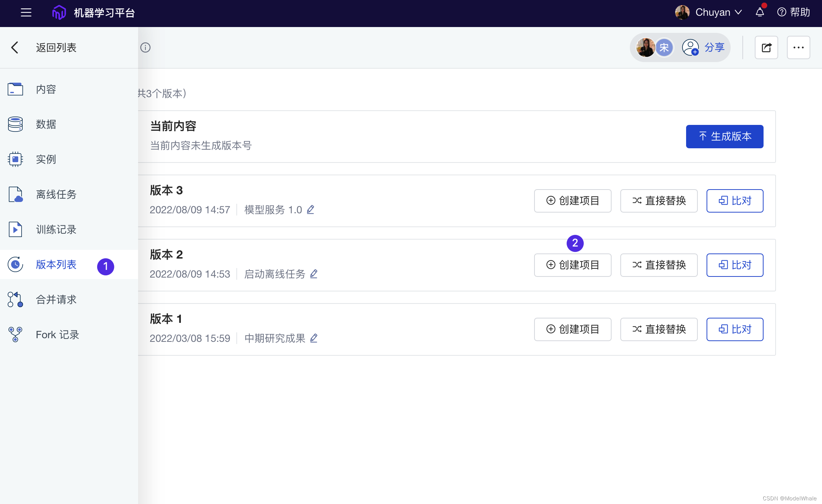Open 版本列表 in sidebar
The height and width of the screenshot is (504, 822).
click(x=56, y=264)
